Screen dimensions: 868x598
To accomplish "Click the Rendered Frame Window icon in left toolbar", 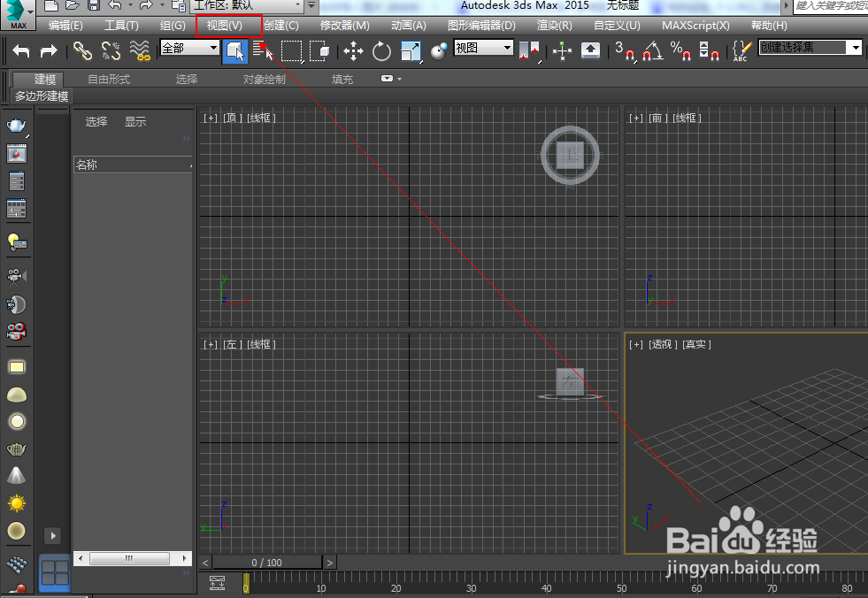I will point(17,153).
